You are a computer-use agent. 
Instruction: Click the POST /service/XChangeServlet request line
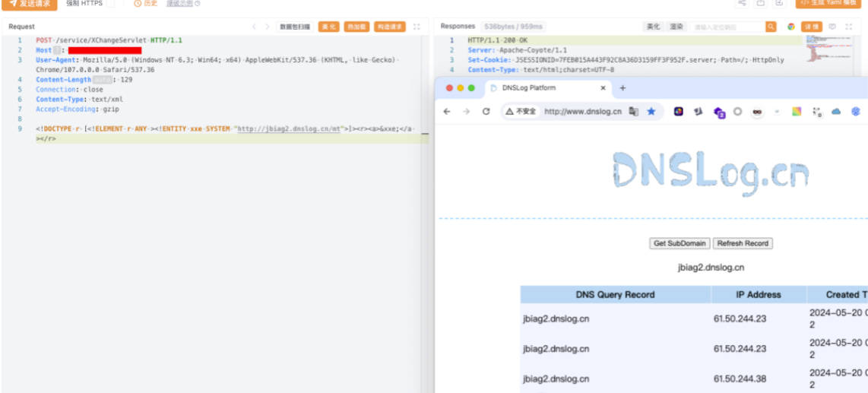coord(109,40)
